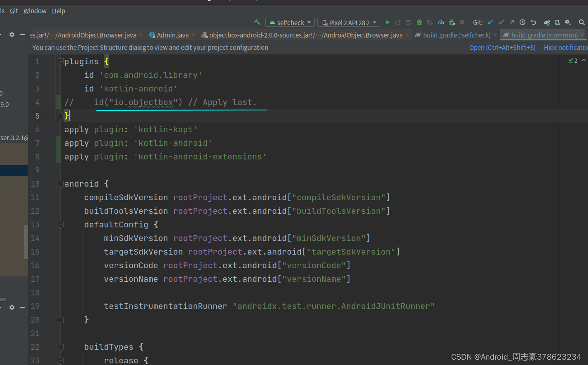Open lower panel gear settings icon
This screenshot has width=588, height=365.
coord(12,307)
